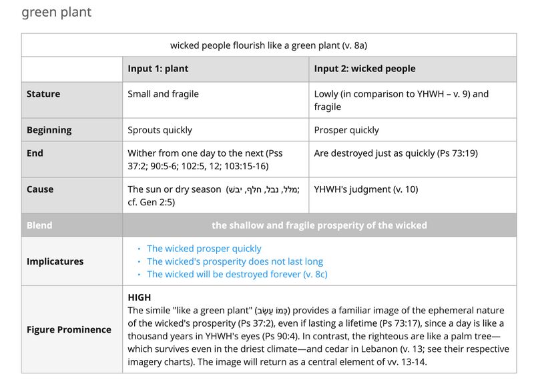Open link 'The wicked's prosperity does not last long'
The width and height of the screenshot is (534, 392).
(235, 262)
